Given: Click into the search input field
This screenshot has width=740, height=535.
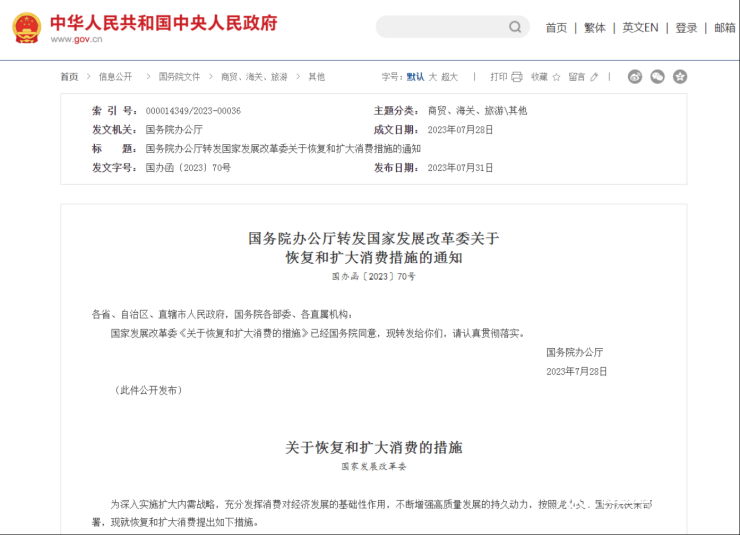Looking at the screenshot, I should [440, 27].
